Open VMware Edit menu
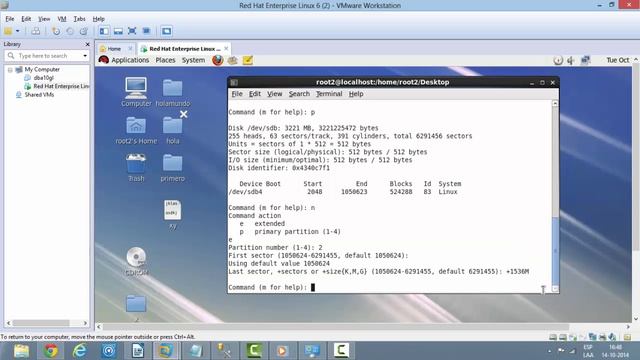This screenshot has height=360, width=640. click(26, 19)
